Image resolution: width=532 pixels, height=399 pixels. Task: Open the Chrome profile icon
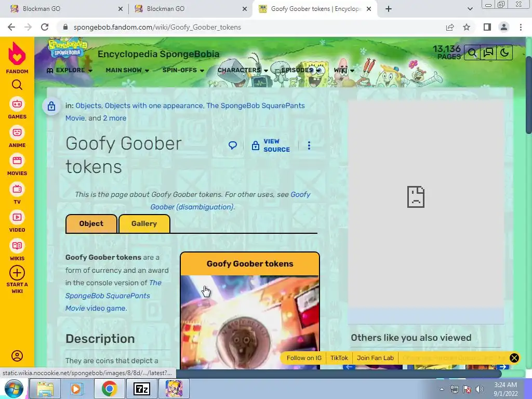point(504,27)
